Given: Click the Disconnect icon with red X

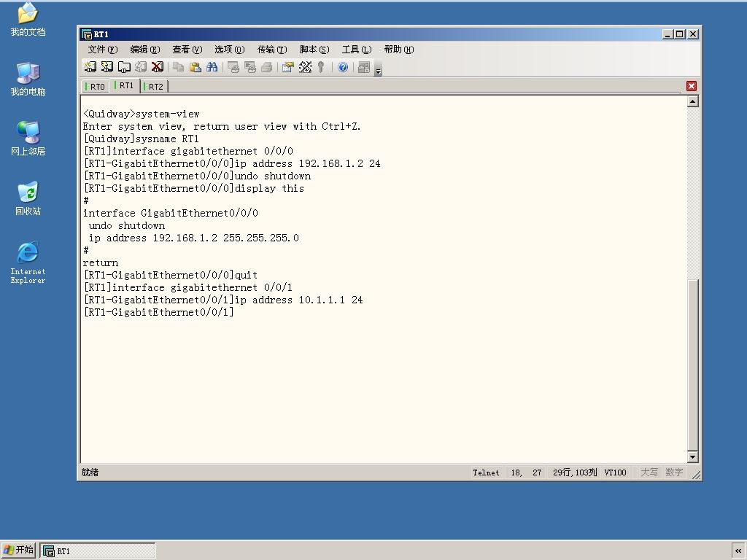Looking at the screenshot, I should (158, 67).
